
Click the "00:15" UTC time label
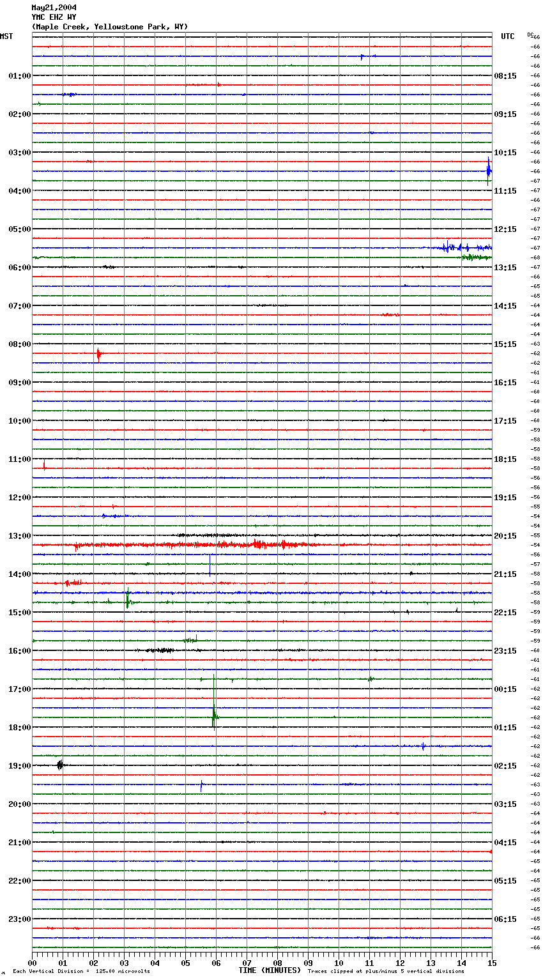[505, 689]
